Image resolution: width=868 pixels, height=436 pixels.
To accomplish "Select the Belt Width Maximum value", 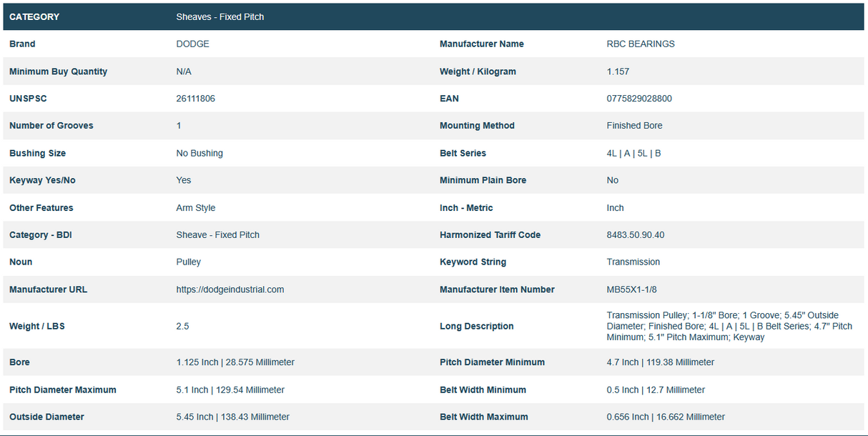I will (665, 417).
